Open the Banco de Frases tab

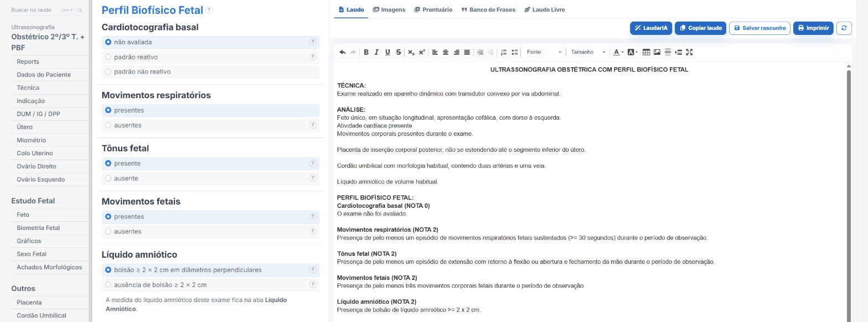pos(488,9)
